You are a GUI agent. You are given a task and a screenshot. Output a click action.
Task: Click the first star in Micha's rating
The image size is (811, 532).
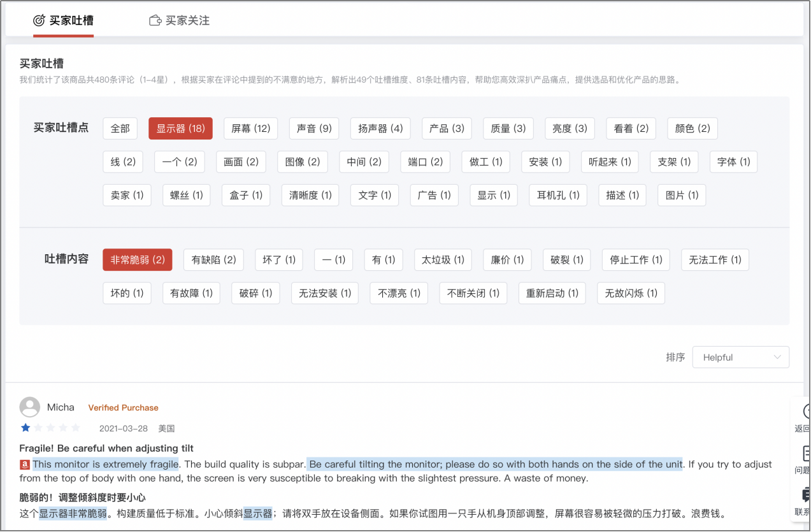point(25,428)
